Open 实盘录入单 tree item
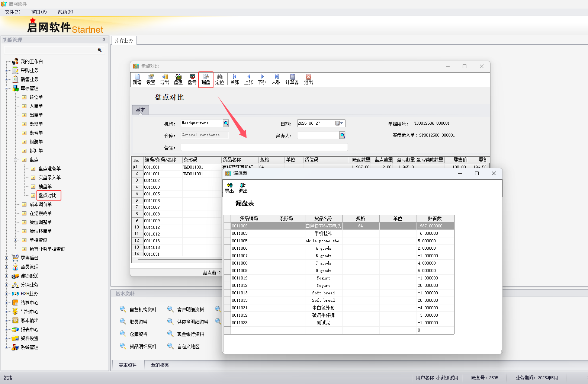 click(x=49, y=177)
